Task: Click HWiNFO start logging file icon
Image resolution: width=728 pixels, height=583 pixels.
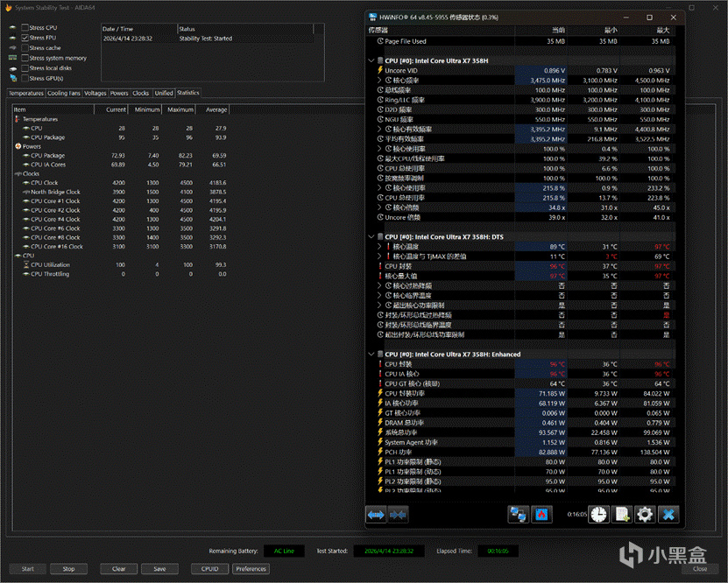Action: (622, 515)
